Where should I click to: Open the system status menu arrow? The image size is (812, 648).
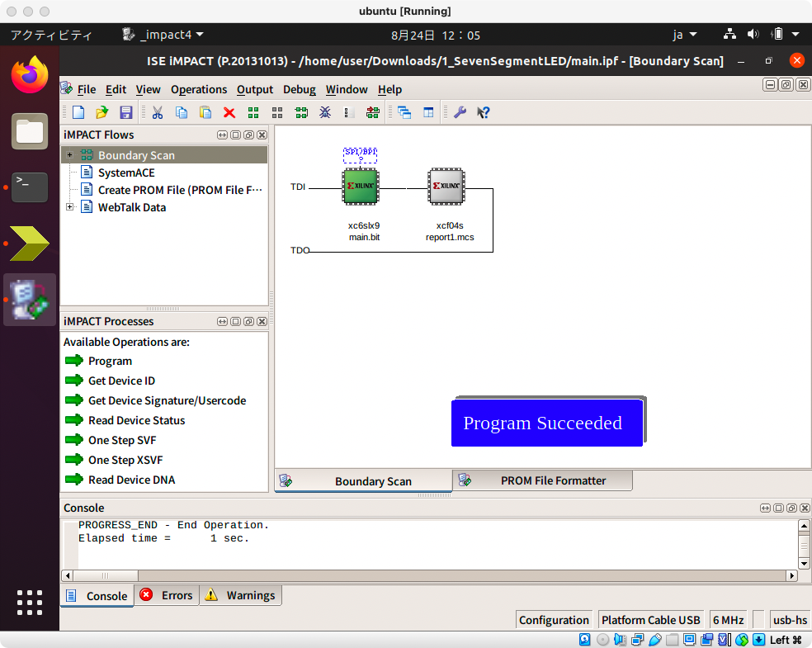(796, 34)
